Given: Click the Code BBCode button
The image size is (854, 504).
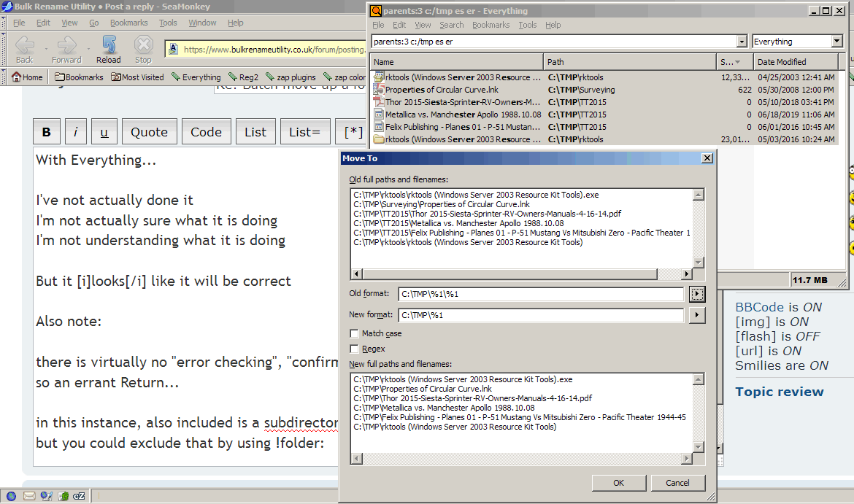Looking at the screenshot, I should coord(206,132).
